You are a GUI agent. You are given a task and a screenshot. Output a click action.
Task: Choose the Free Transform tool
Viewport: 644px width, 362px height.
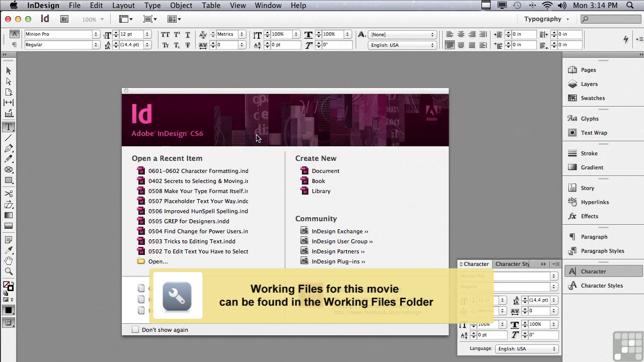[x=9, y=205]
